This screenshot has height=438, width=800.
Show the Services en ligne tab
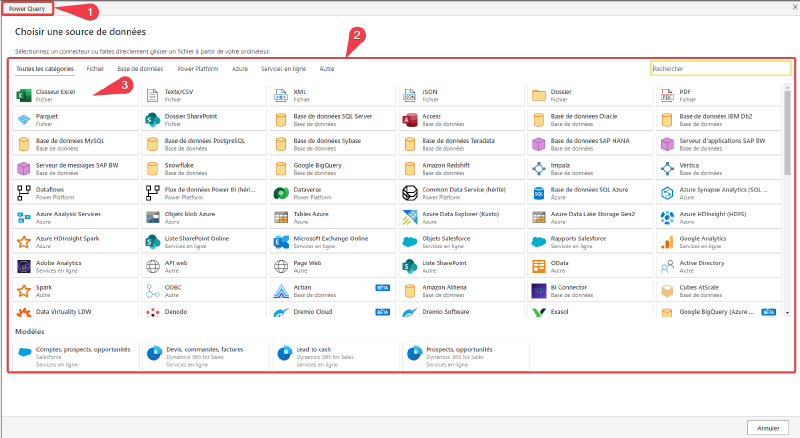click(x=284, y=69)
